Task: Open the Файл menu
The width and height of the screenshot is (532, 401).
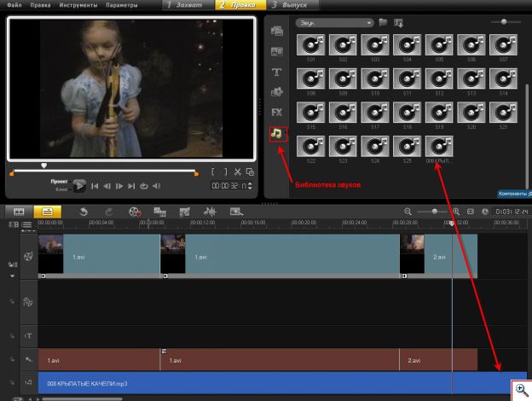Action: (14, 5)
